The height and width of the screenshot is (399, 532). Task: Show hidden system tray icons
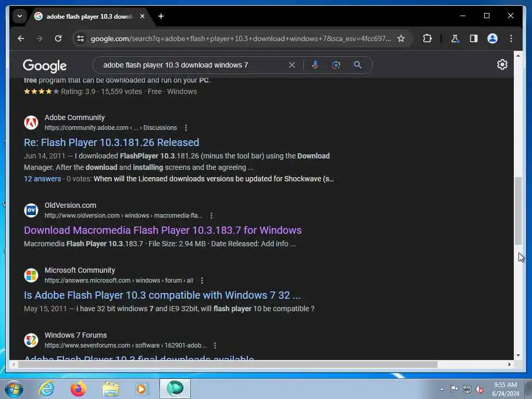pyautogui.click(x=442, y=389)
